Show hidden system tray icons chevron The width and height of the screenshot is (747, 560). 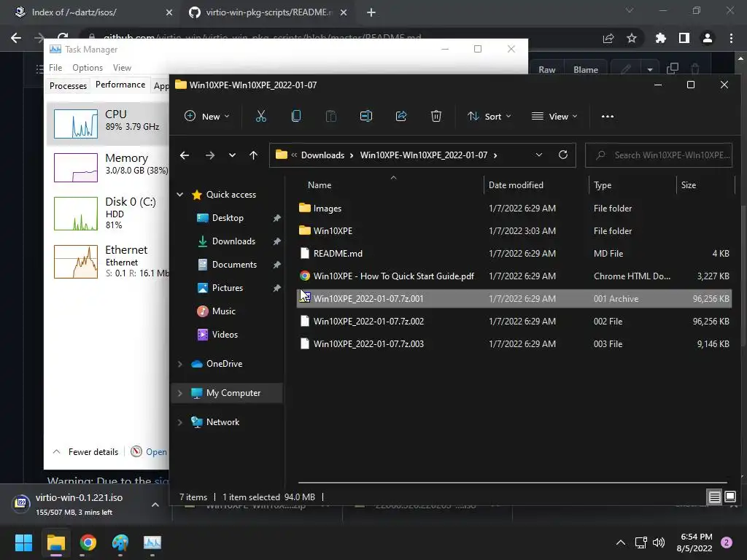pos(620,542)
